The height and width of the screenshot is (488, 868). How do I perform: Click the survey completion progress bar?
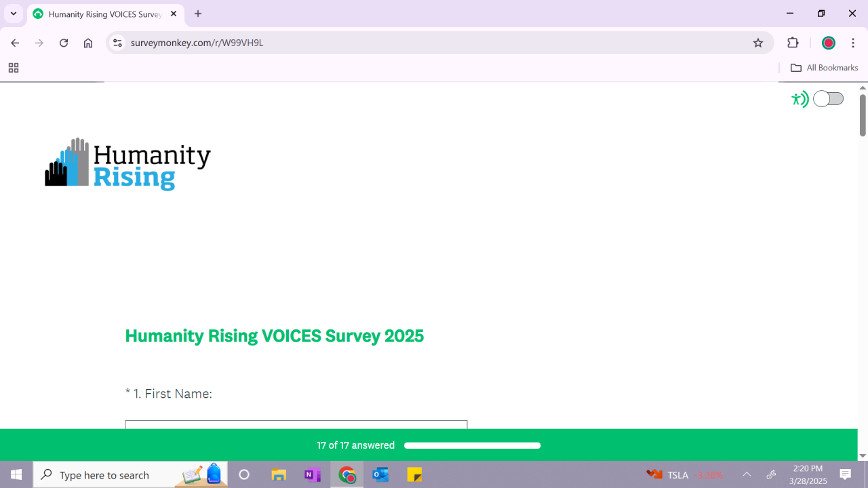pyautogui.click(x=472, y=445)
